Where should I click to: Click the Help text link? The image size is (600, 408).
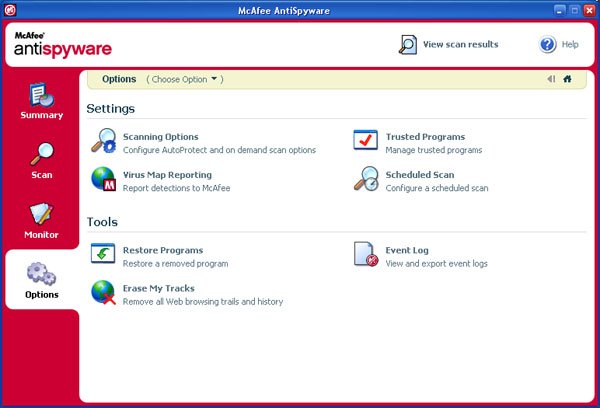[570, 44]
